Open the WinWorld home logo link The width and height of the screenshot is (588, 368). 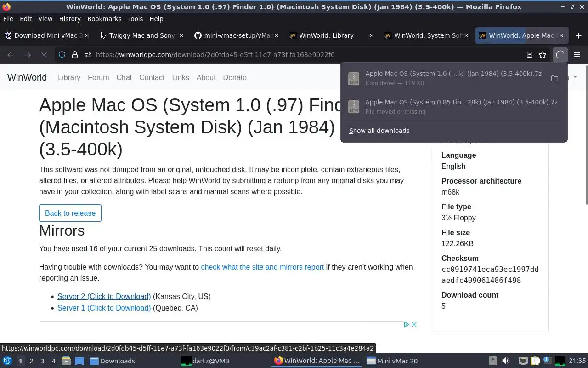point(27,77)
